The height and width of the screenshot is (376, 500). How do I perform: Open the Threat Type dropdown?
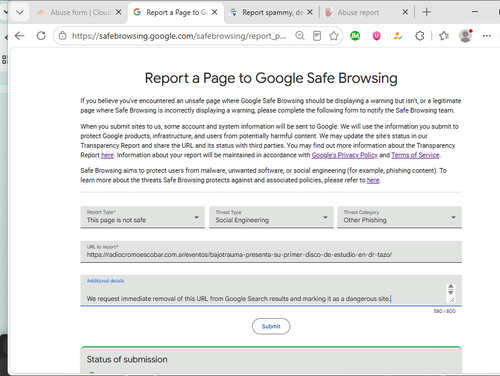[271, 217]
